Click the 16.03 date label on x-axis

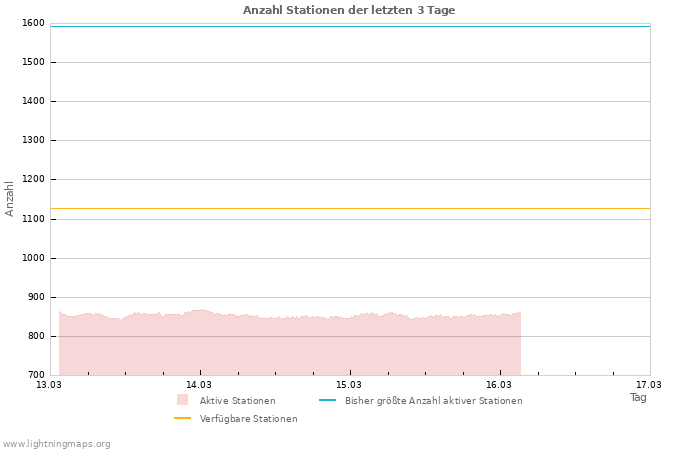point(499,384)
